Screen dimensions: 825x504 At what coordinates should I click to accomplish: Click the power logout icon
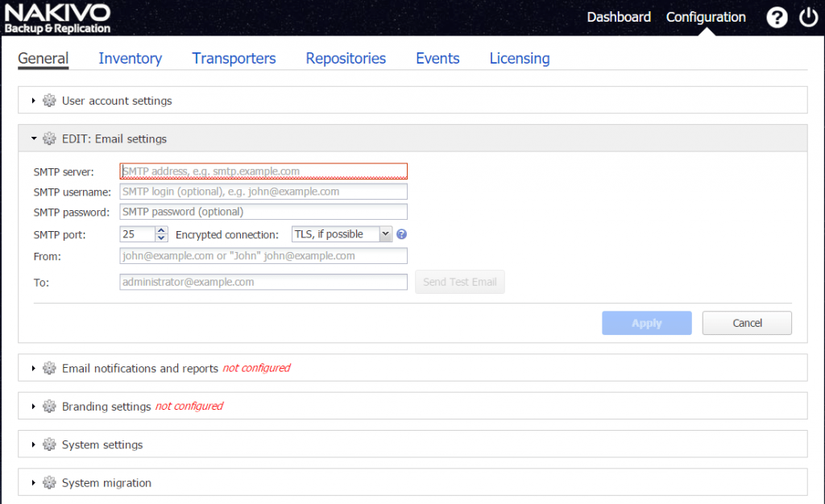pyautogui.click(x=808, y=16)
